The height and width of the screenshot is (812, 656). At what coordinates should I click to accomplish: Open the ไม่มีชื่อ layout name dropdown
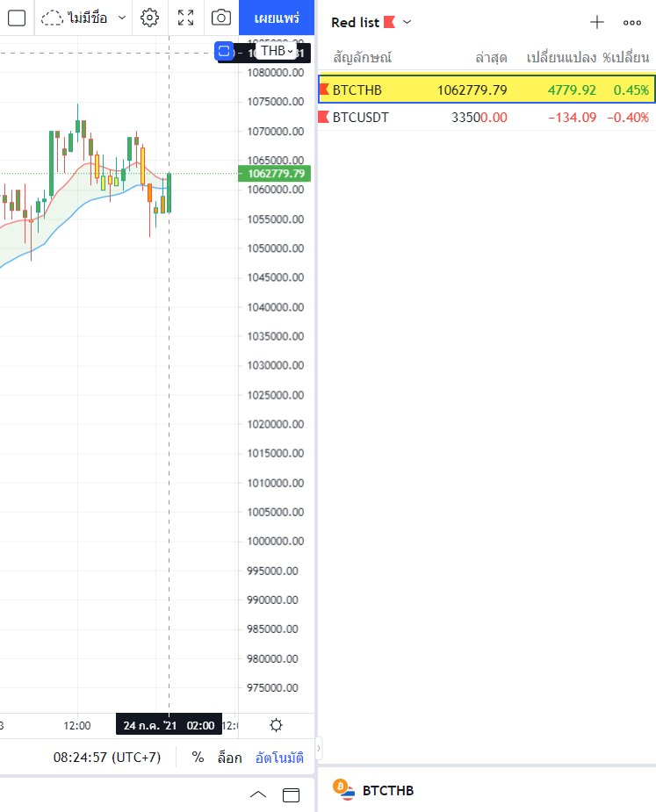click(x=84, y=18)
